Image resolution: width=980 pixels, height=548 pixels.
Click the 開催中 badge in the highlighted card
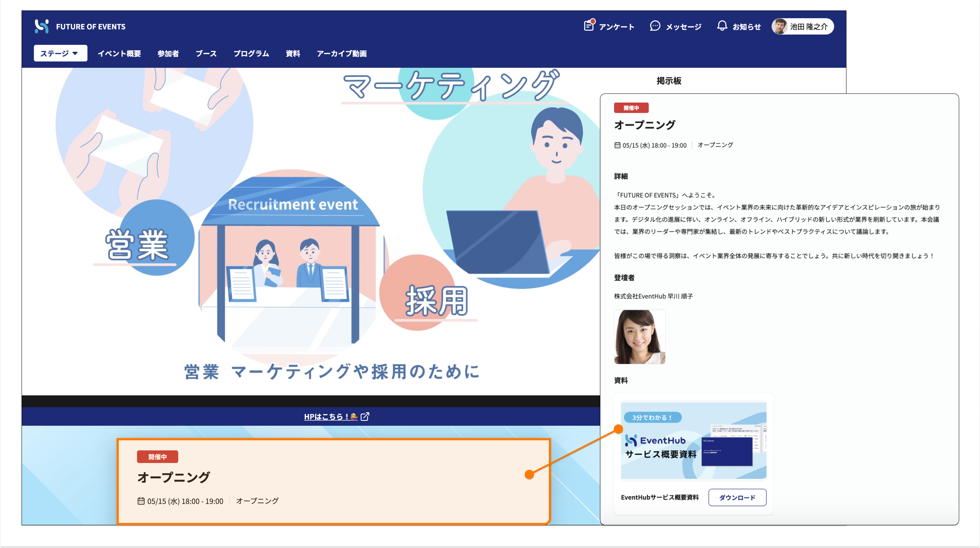tap(158, 457)
